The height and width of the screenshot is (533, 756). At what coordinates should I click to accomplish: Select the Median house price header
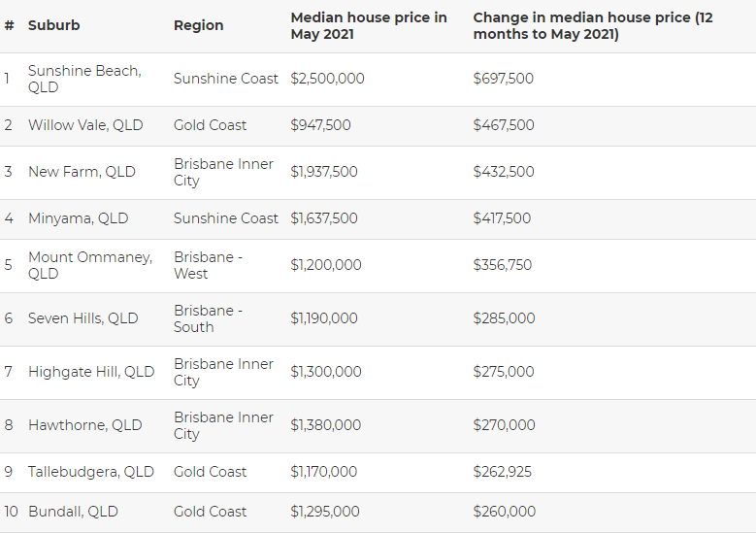369,25
